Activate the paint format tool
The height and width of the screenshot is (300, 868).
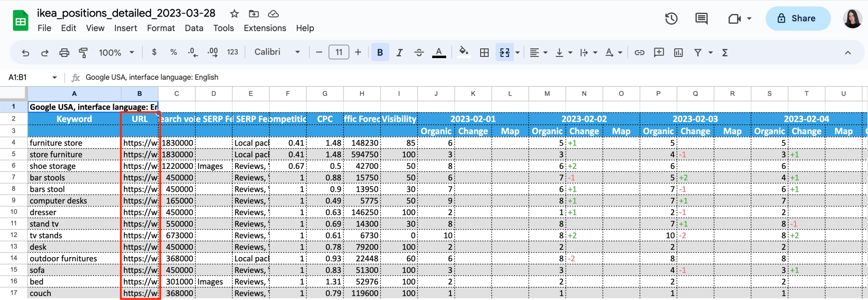83,53
